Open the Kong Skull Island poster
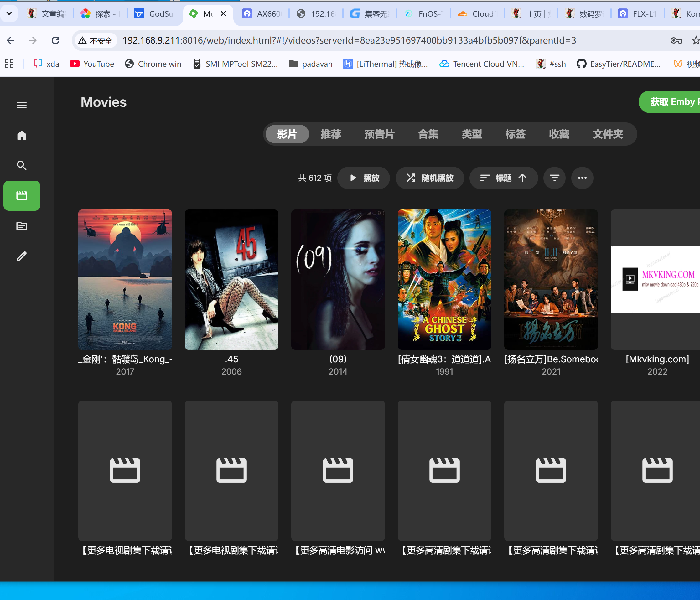This screenshot has height=600, width=700. [x=125, y=279]
